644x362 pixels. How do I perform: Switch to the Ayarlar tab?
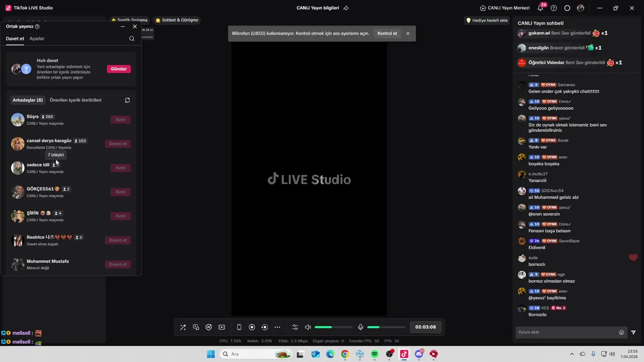click(x=37, y=39)
